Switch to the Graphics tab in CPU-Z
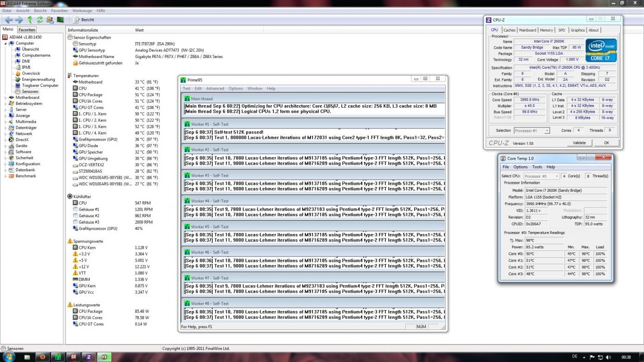 (578, 30)
